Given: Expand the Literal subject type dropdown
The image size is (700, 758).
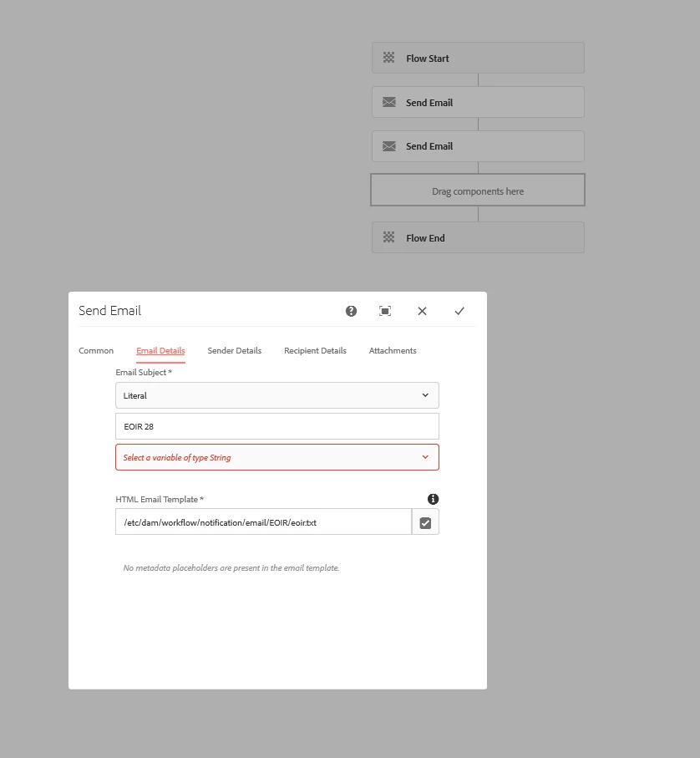Looking at the screenshot, I should point(277,395).
